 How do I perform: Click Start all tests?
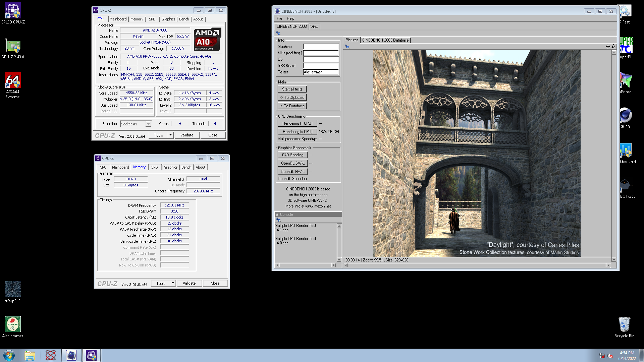coord(292,89)
